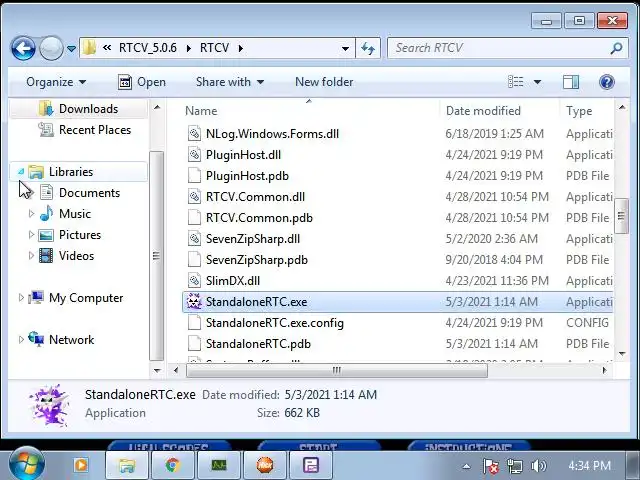Click the StandaloneRTC.exe application icon
Image resolution: width=640 pixels, height=480 pixels.
click(194, 302)
